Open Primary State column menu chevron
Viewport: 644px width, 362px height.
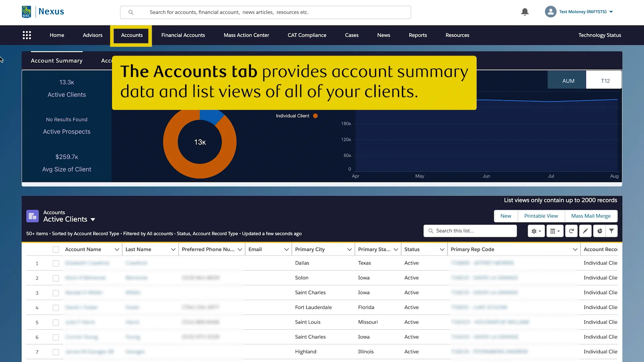point(396,249)
